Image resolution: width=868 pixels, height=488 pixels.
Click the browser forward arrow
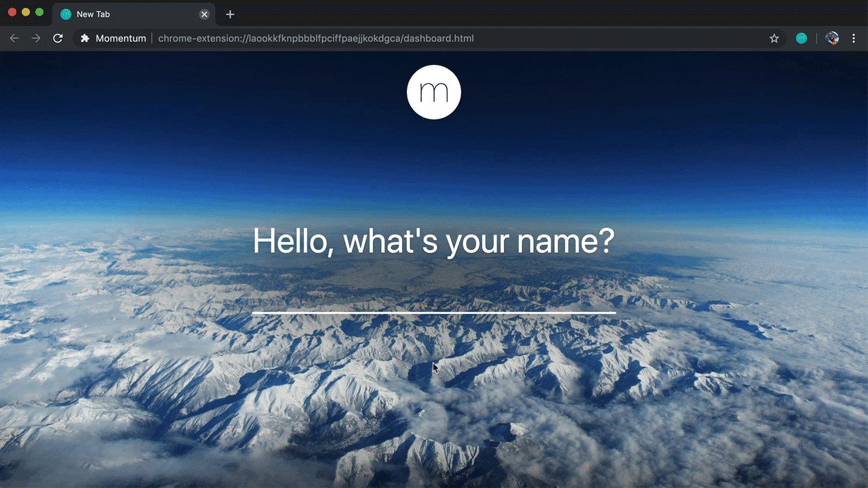coord(36,38)
